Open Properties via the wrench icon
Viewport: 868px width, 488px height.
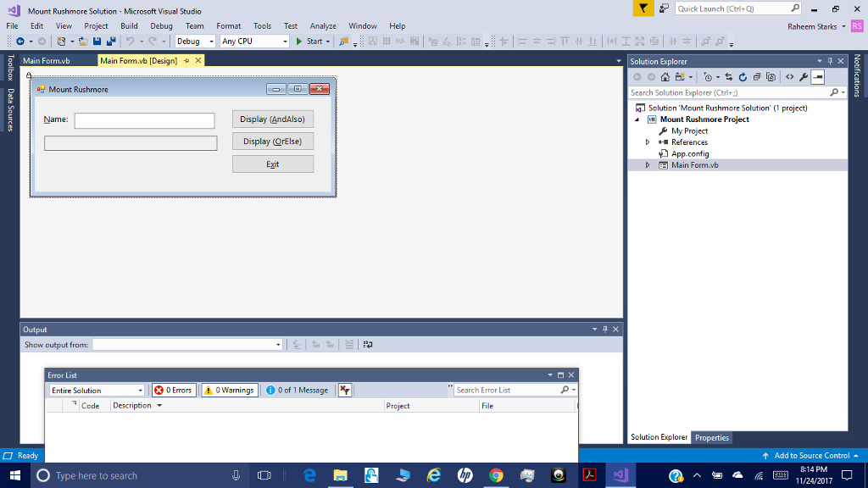(x=804, y=76)
